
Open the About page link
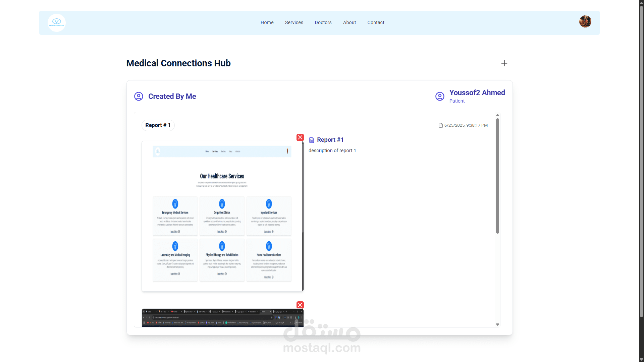350,22
